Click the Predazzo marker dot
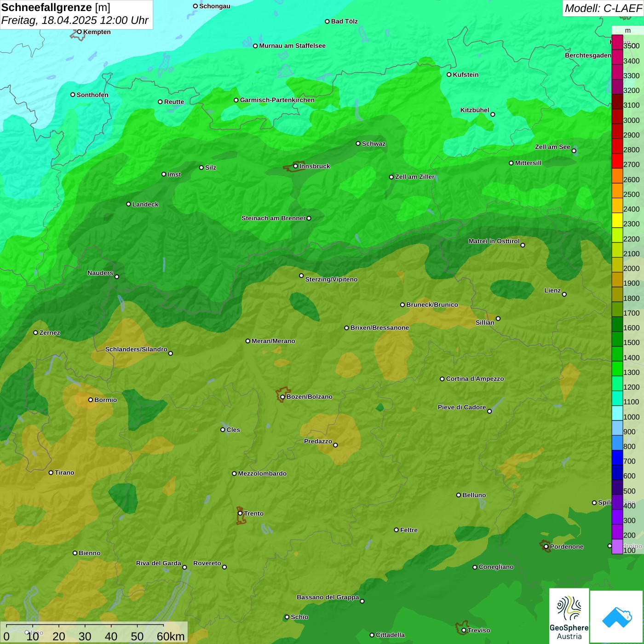The image size is (644, 644). pyautogui.click(x=335, y=445)
